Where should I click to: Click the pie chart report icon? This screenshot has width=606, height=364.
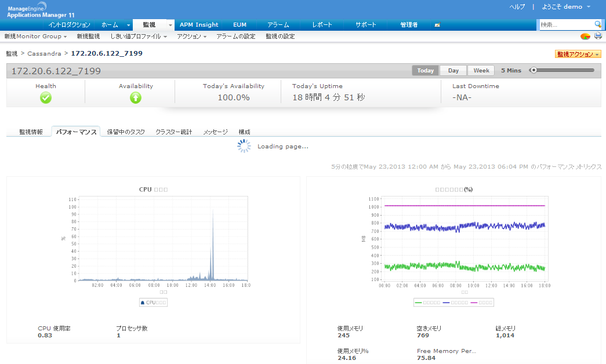(585, 37)
